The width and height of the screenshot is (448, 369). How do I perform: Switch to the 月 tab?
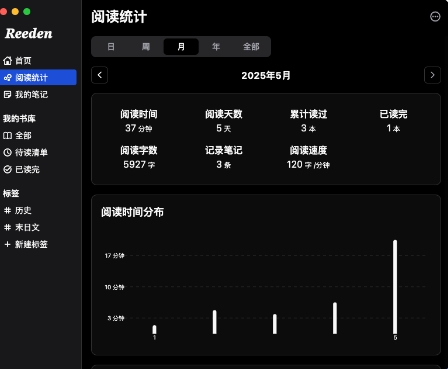coord(181,46)
